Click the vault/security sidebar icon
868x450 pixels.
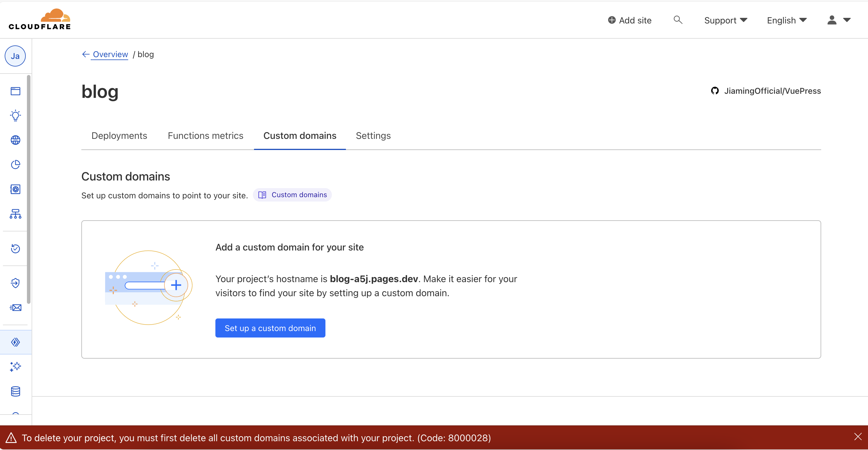(15, 189)
